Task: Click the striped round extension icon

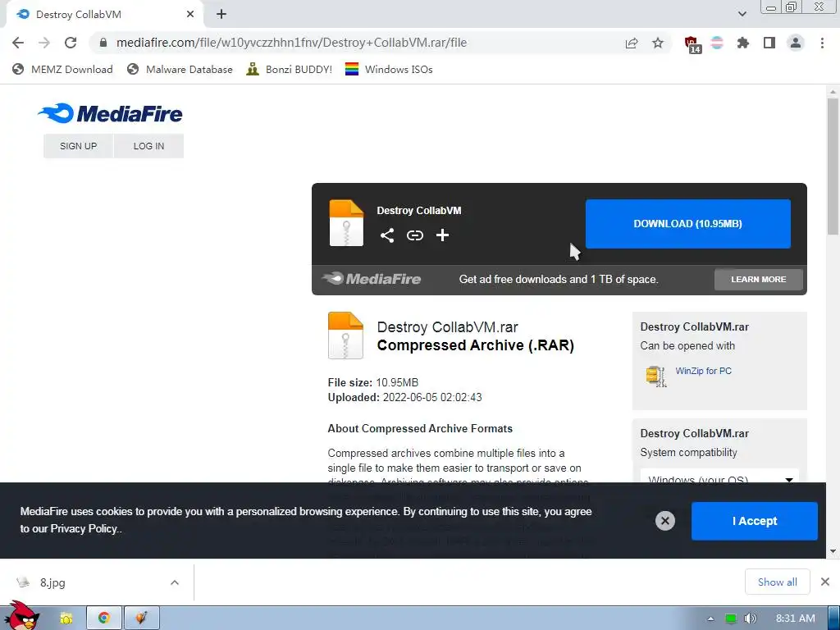Action: [x=717, y=43]
